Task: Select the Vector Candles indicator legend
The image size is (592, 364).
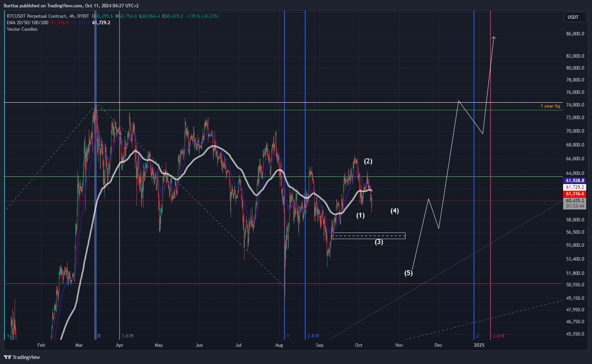Action: point(22,29)
